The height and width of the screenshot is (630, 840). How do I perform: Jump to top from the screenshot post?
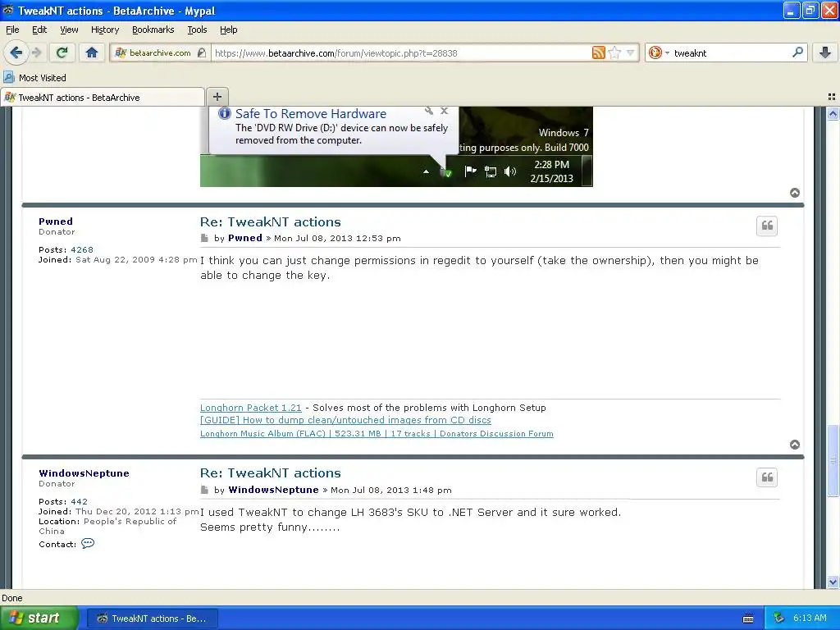pos(795,193)
